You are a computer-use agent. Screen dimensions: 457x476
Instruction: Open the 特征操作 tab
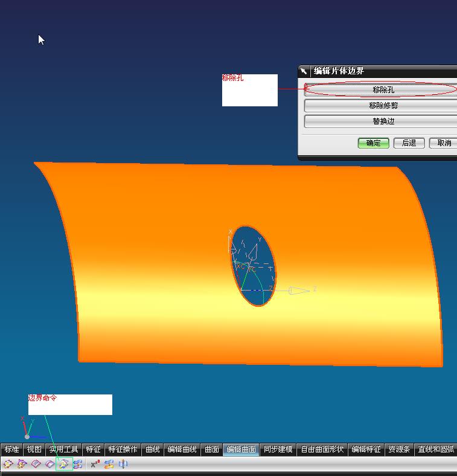coord(123,449)
